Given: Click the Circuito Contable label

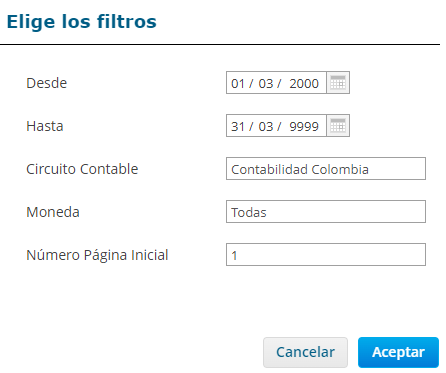Looking at the screenshot, I should point(82,169).
